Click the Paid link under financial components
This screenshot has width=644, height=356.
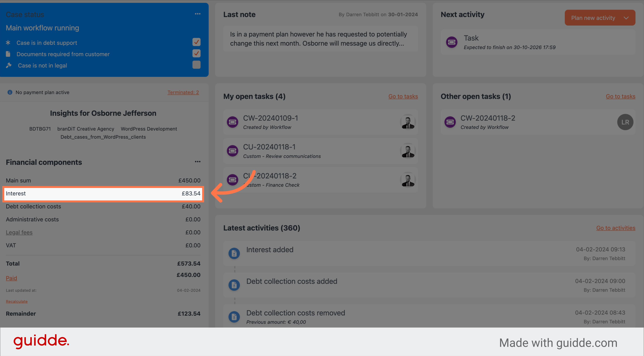point(11,278)
